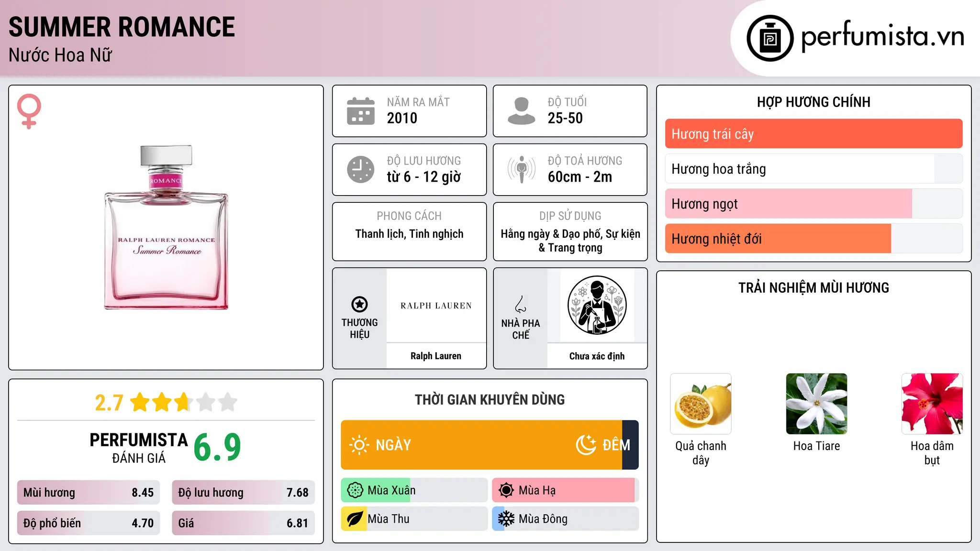Click the nose icon above Nhà pha chế
980x551 pixels.
click(x=521, y=304)
